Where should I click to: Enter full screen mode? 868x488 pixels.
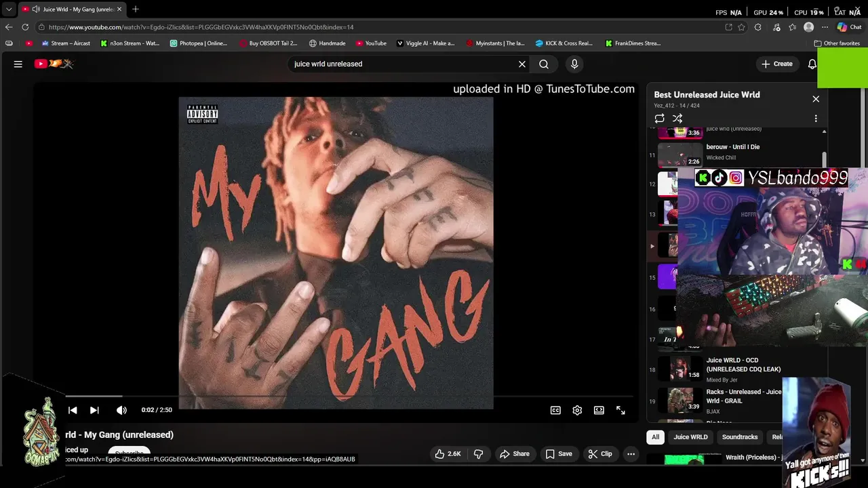[x=620, y=410]
